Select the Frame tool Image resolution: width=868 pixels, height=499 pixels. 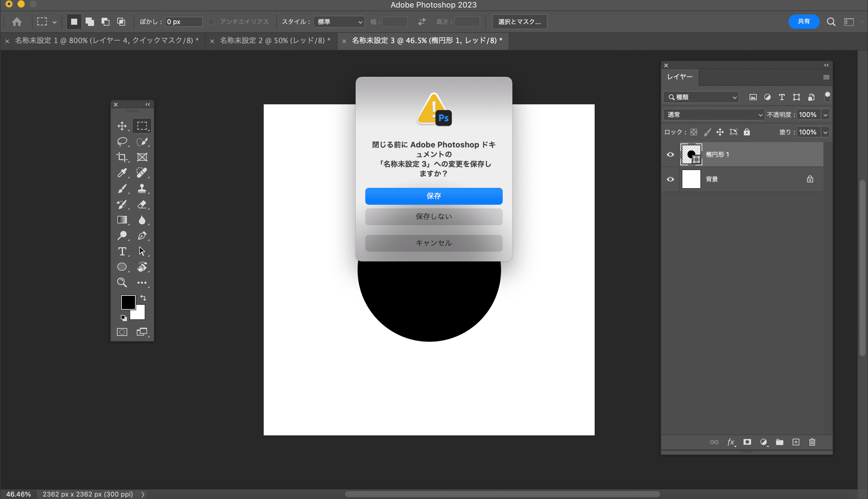coord(142,157)
